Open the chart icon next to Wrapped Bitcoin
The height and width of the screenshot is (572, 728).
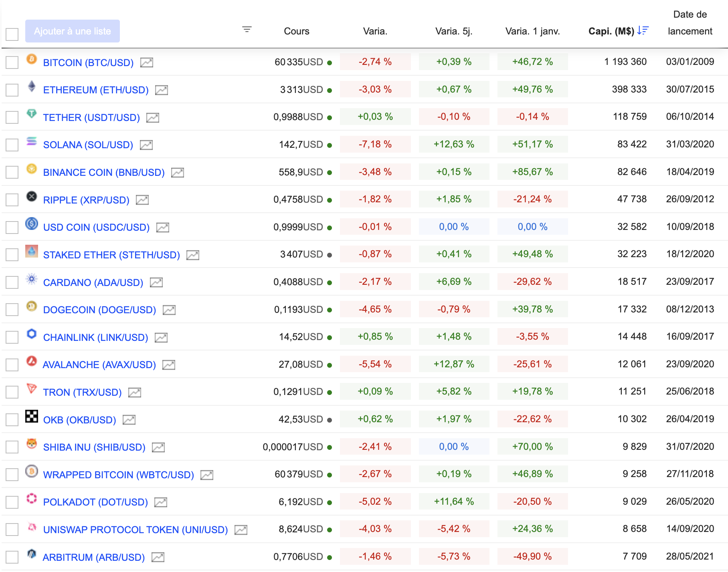pyautogui.click(x=207, y=475)
